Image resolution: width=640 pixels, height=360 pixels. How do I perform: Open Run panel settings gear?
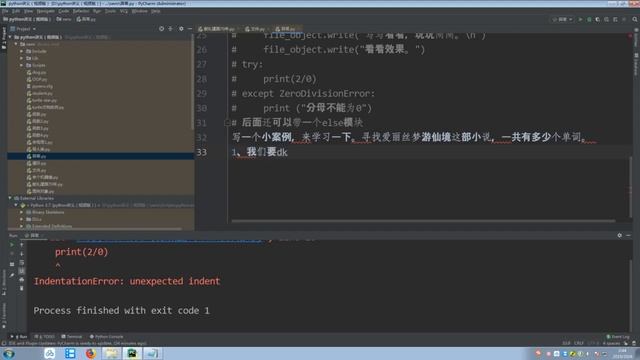pos(620,236)
